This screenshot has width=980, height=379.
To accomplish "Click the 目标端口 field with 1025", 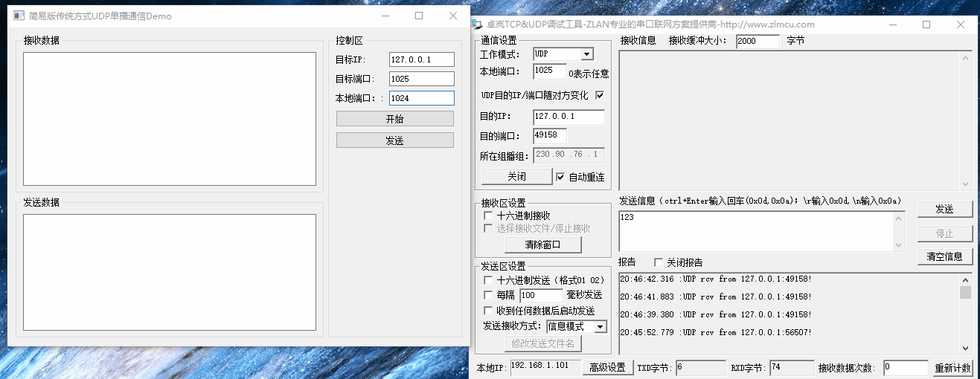I will 421,79.
